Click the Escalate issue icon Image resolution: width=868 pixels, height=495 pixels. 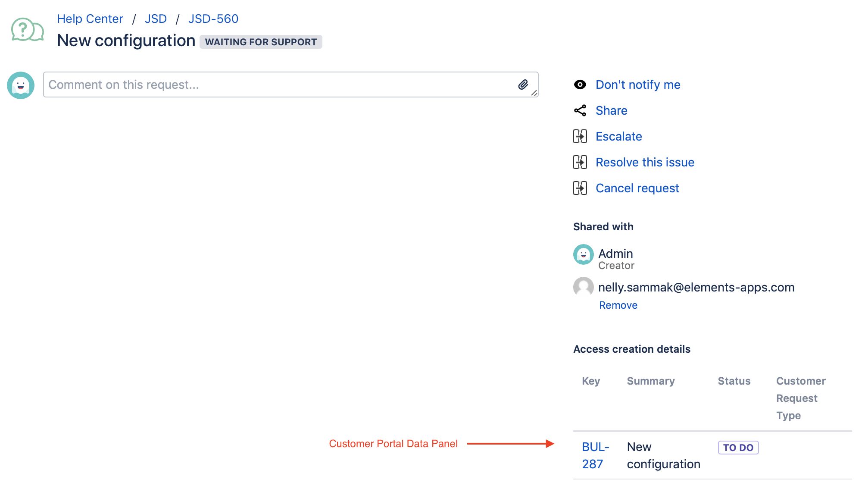580,136
